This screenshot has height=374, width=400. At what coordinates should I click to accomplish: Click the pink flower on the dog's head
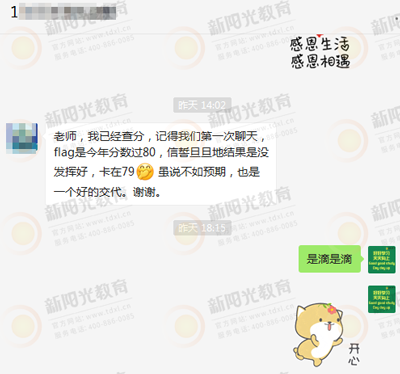pos(331,309)
